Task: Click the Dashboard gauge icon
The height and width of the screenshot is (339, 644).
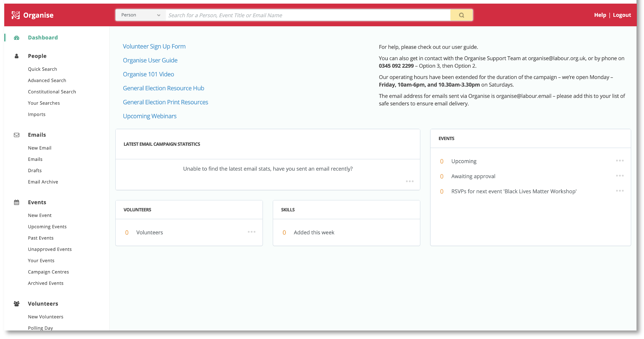Action: 16,38
